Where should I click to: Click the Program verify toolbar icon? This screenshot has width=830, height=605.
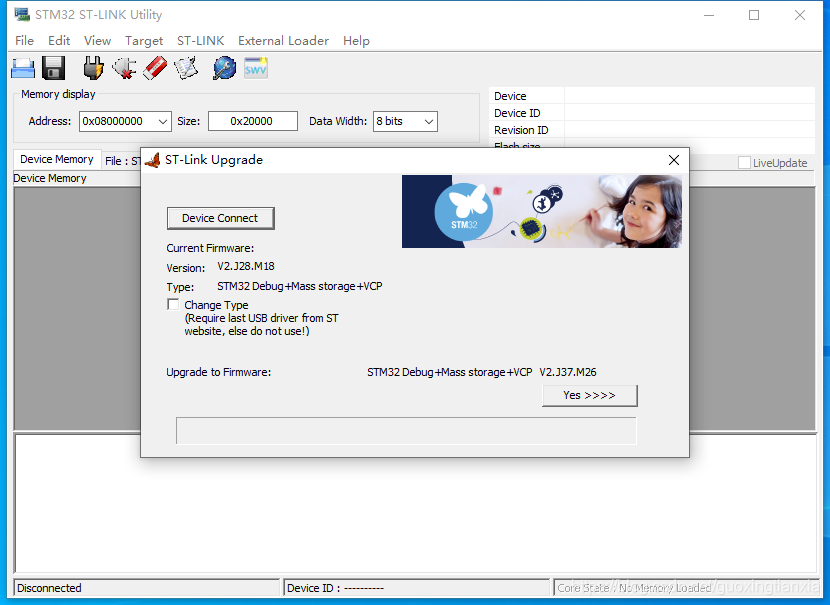pos(186,68)
